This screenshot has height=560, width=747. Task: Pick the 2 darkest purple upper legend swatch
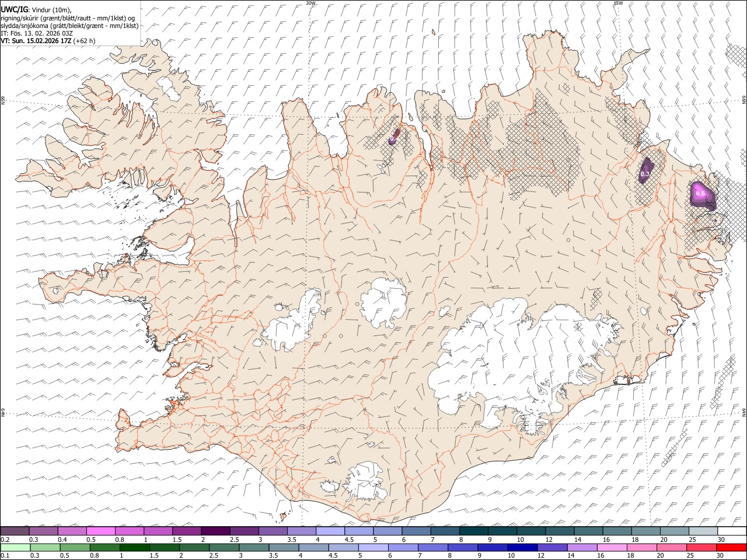click(215, 531)
